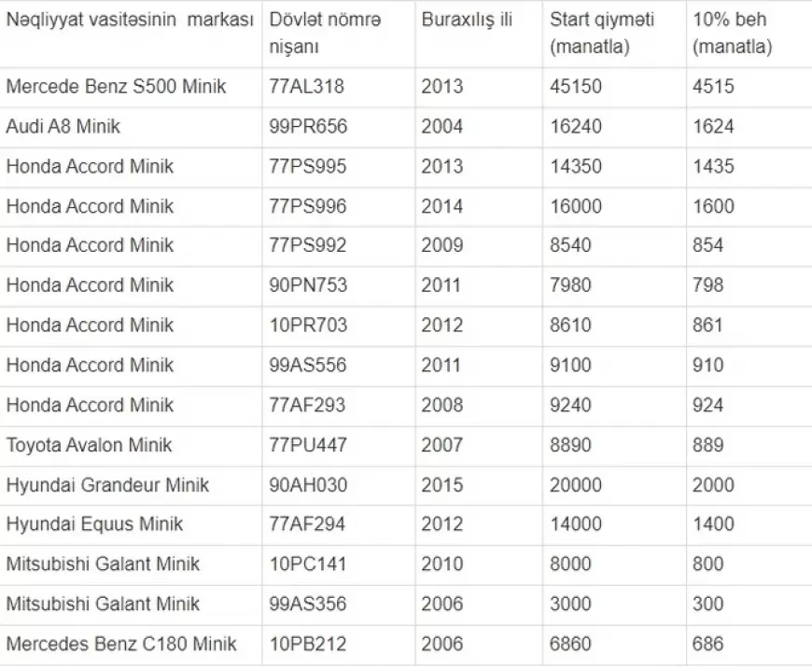Click the start price 8540 cell
The height and width of the screenshot is (667, 812).
pyautogui.click(x=570, y=245)
